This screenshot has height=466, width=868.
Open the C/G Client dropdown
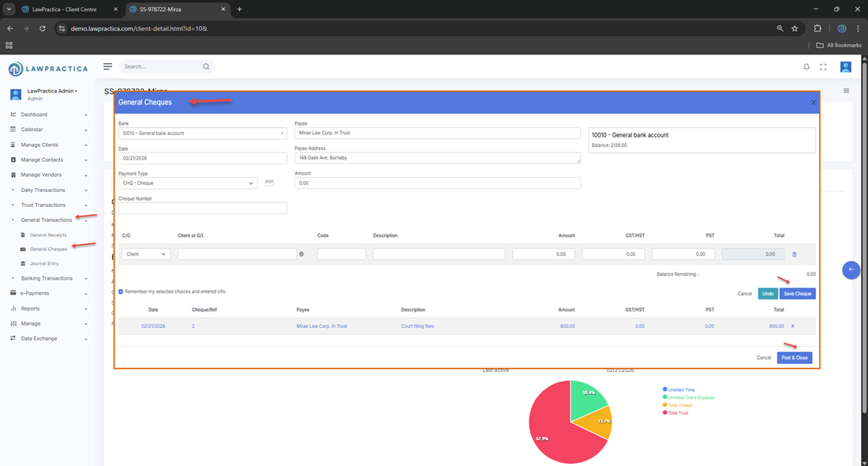coord(146,254)
